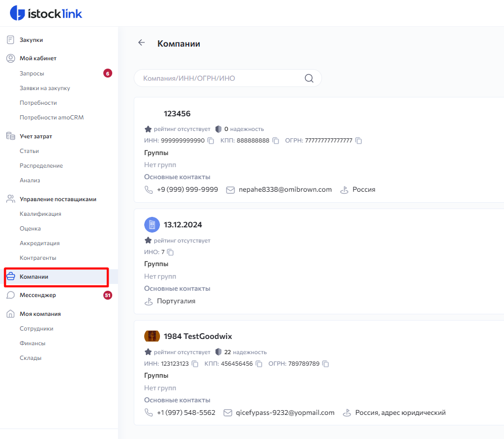Copy ОГРН 777777777777777 value

coord(359,140)
